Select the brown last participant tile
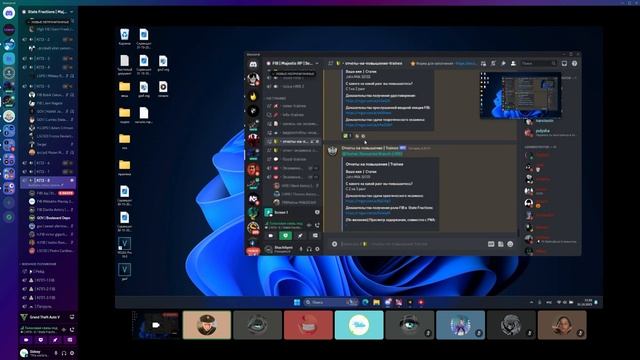Viewport: 640px width, 360px height. pos(562,325)
